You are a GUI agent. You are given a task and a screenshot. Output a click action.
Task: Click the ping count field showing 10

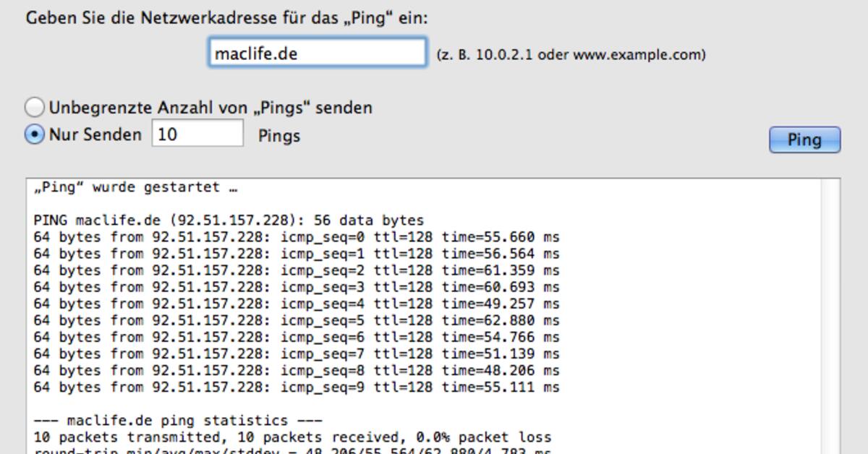click(x=197, y=134)
